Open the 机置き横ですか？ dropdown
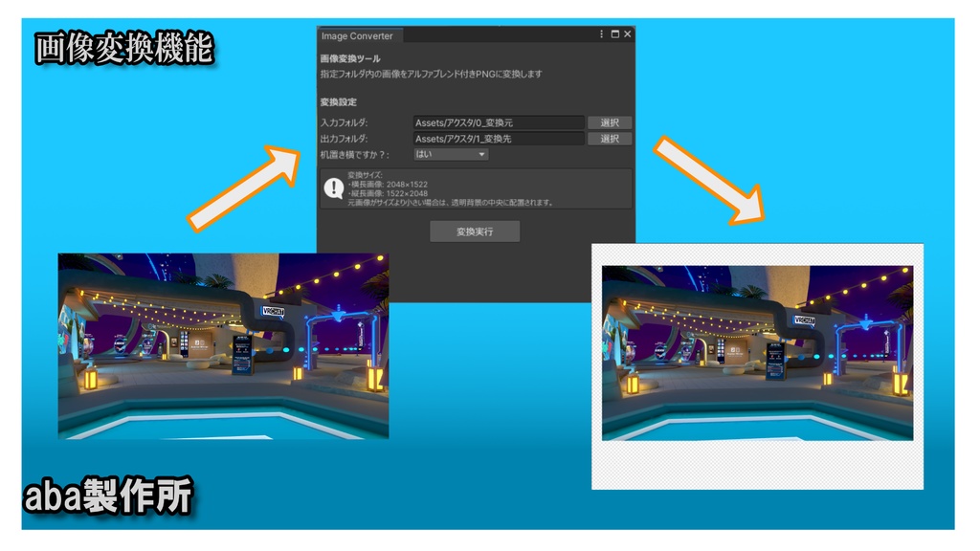Screen dimensions: 980x551 (x=450, y=154)
